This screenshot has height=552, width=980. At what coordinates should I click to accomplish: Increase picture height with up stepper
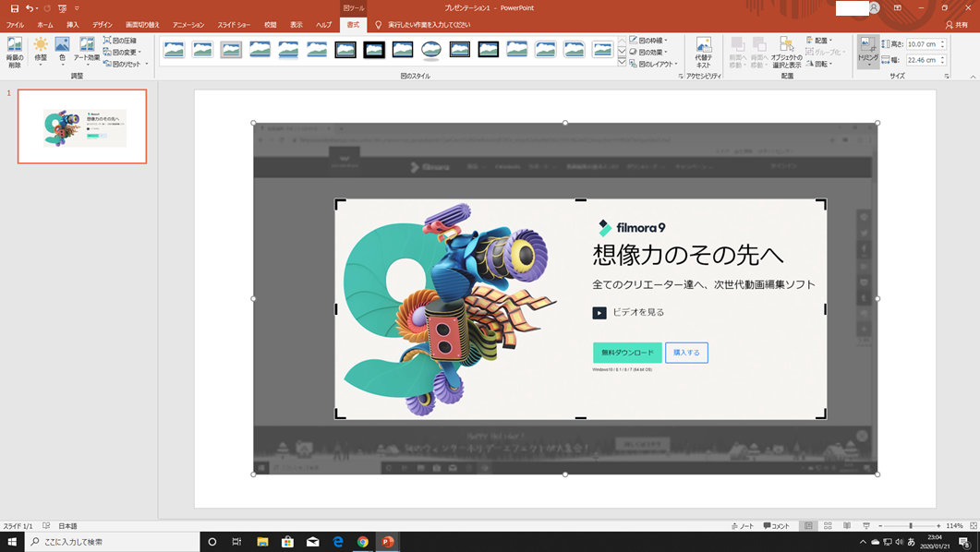(x=942, y=42)
